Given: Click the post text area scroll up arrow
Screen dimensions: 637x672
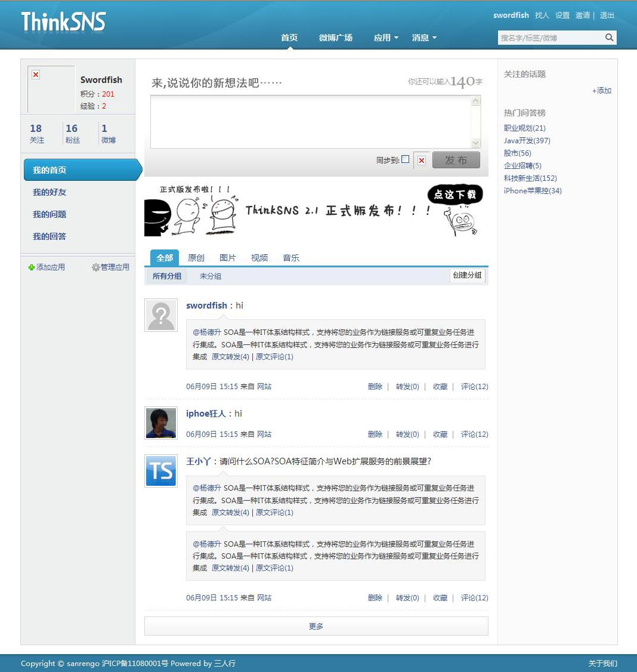Looking at the screenshot, I should pyautogui.click(x=475, y=101).
